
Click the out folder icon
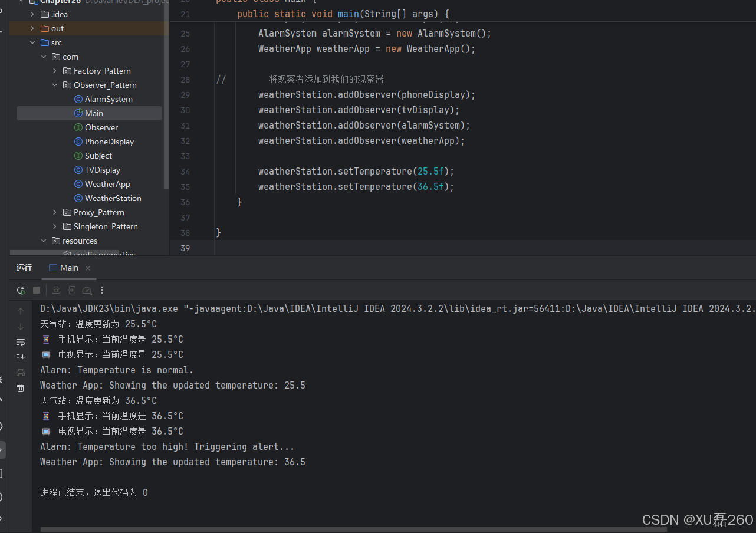pyautogui.click(x=45, y=28)
